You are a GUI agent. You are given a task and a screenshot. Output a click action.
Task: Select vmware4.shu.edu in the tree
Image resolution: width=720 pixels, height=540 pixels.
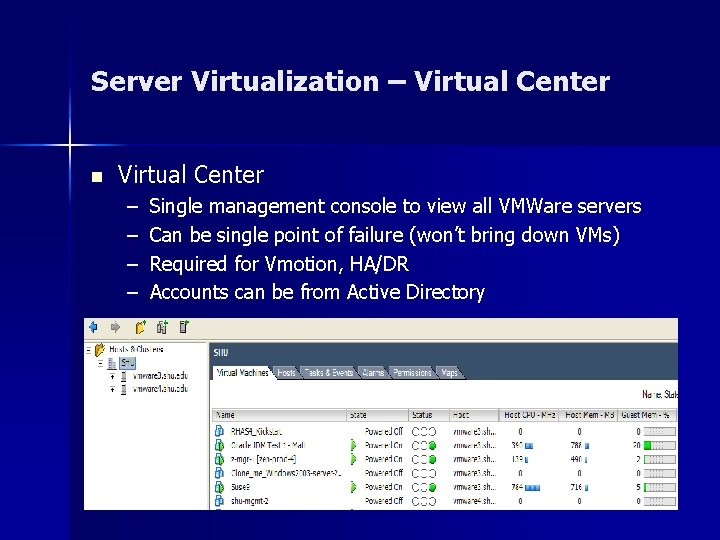tap(160, 389)
